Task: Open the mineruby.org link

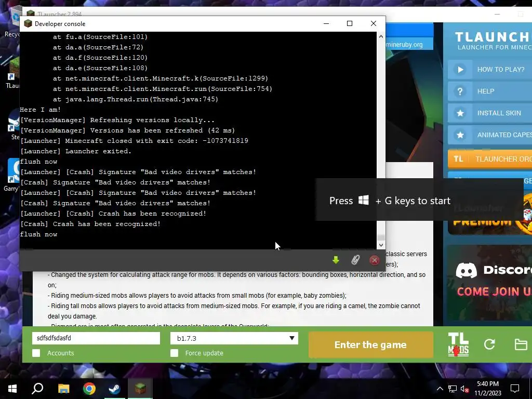Action: coord(404,45)
